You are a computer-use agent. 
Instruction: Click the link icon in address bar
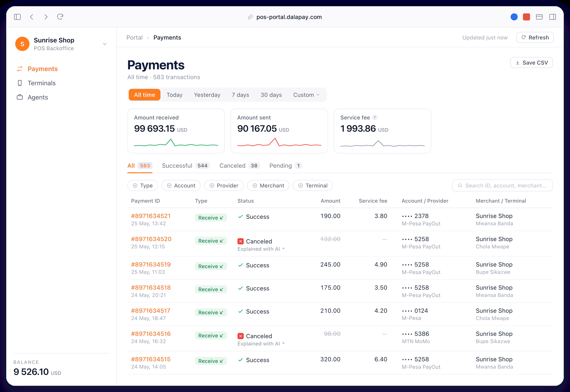[250, 17]
